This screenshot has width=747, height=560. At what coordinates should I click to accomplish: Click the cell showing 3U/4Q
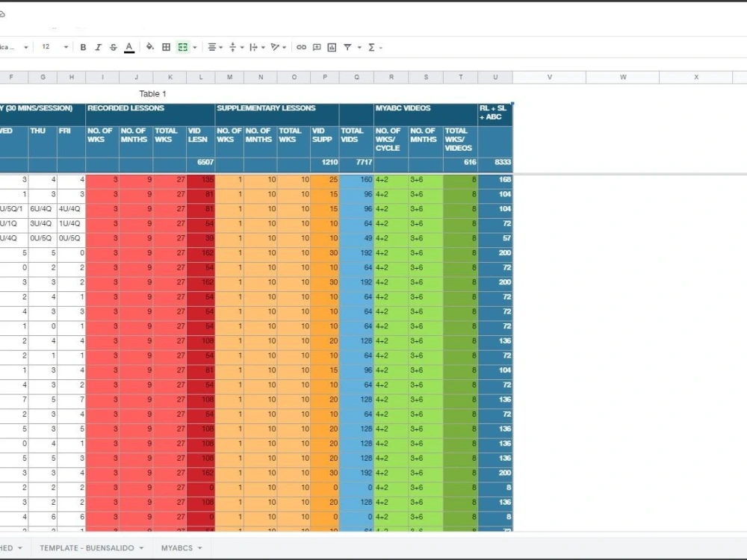(43, 224)
